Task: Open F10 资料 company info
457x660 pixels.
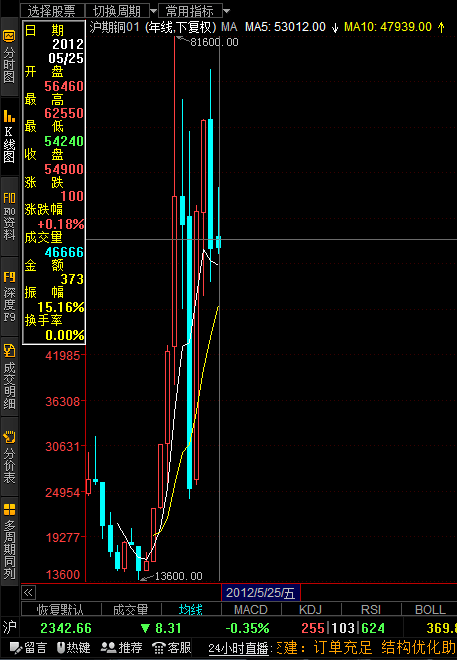Action: point(9,217)
